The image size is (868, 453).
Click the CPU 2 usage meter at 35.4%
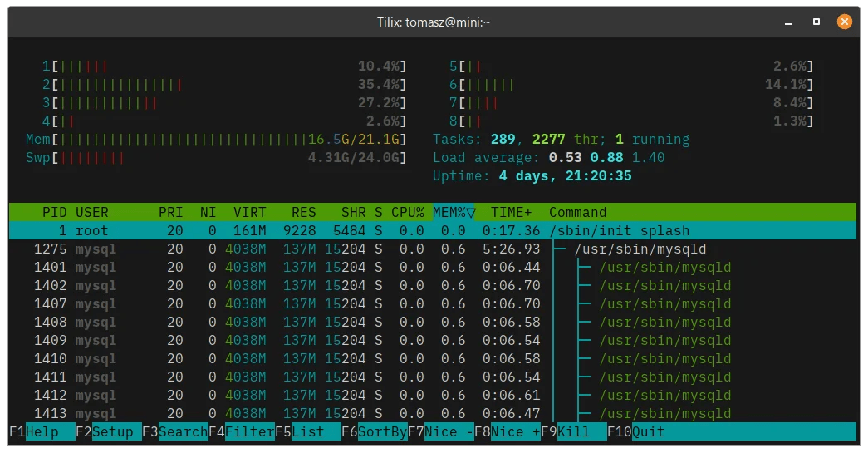tap(224, 85)
